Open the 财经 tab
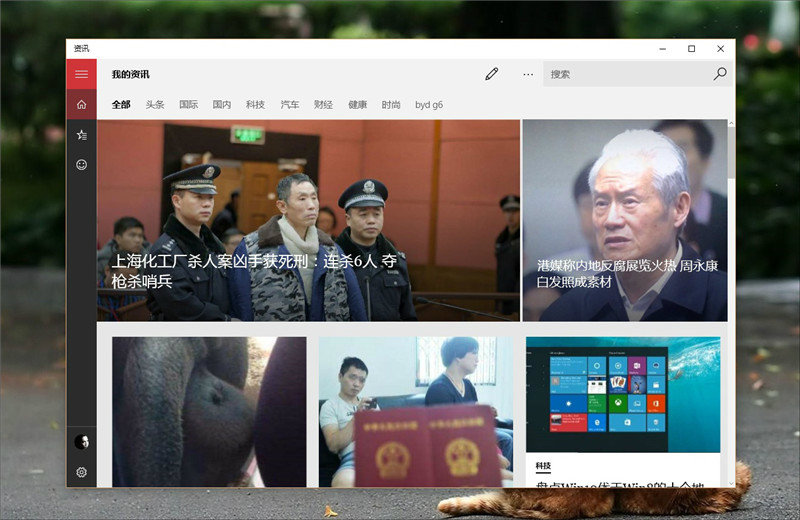Image resolution: width=800 pixels, height=520 pixels. [323, 104]
